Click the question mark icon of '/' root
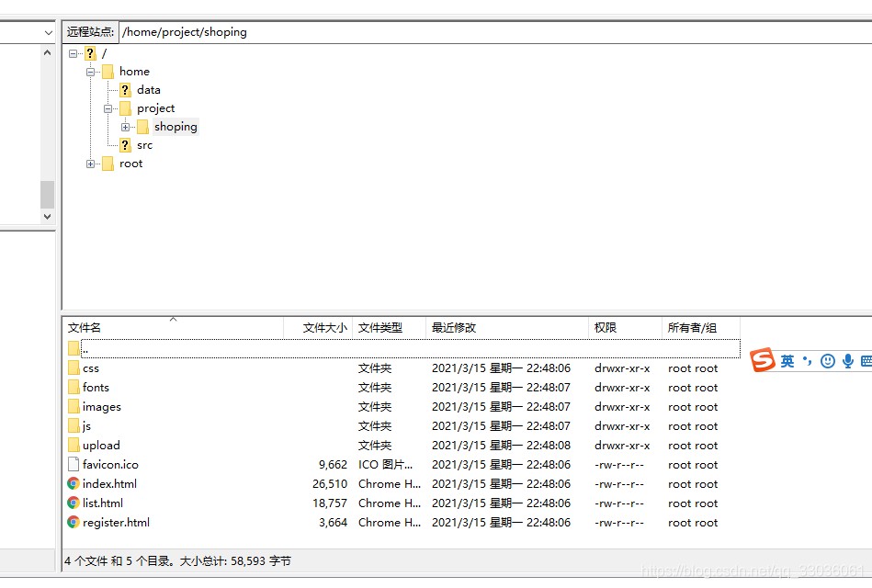872x588 pixels. (90, 53)
